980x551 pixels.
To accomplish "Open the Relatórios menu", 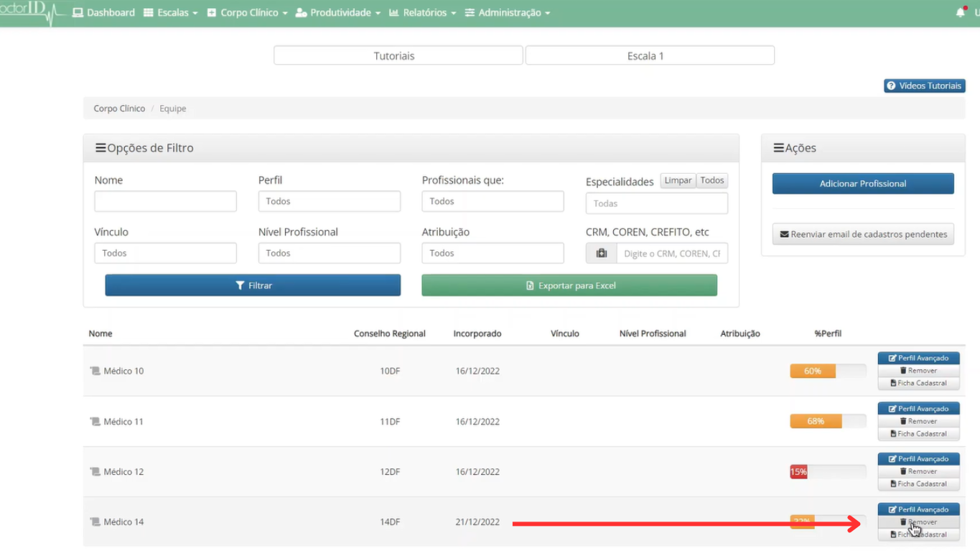I will click(422, 13).
